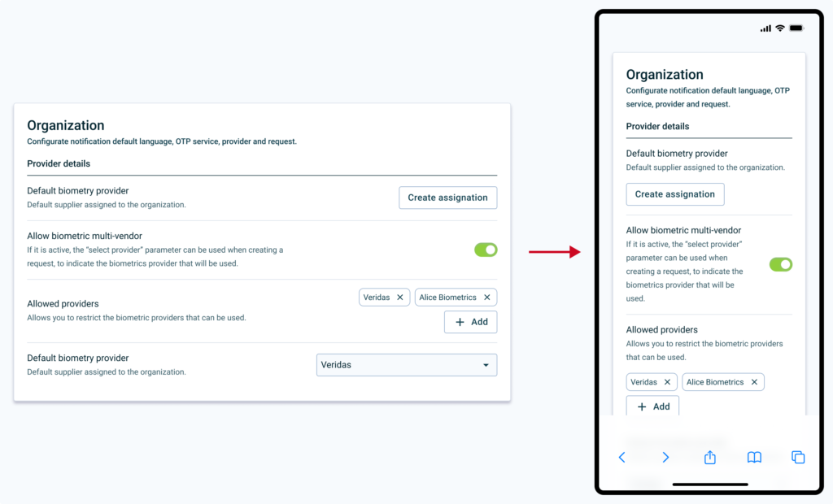Click the phone home indicator bar
Image resolution: width=833 pixels, height=504 pixels.
(x=710, y=484)
